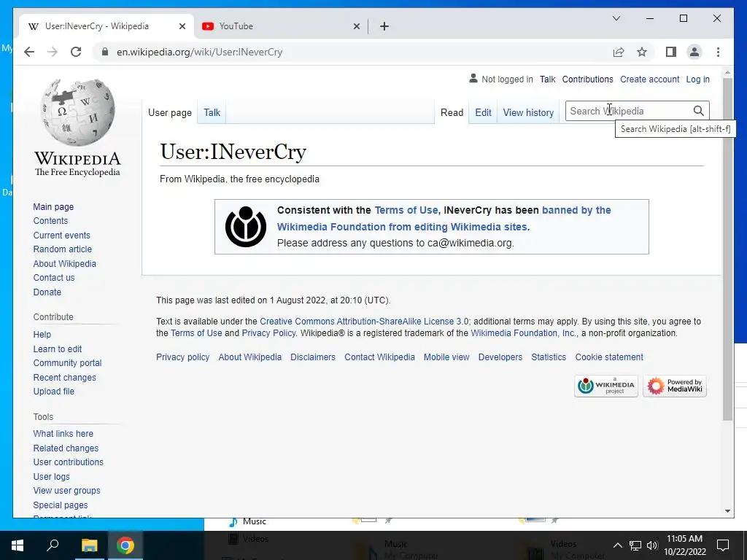This screenshot has height=560, width=747.
Task: Click the address bar URL
Action: click(x=200, y=52)
